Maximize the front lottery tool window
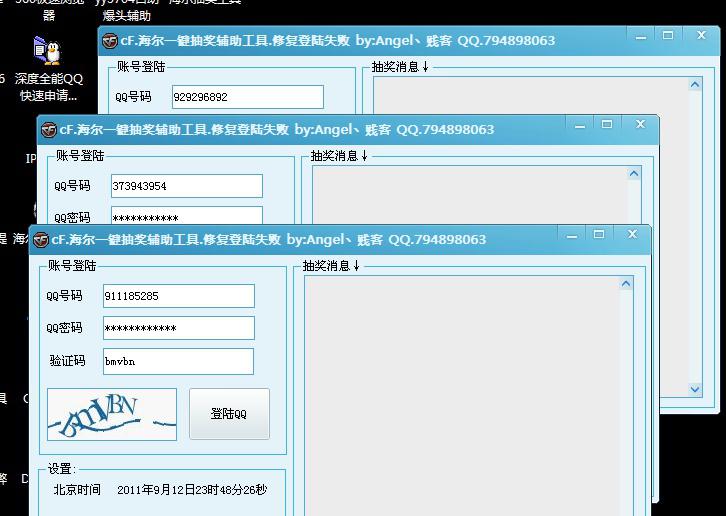 pos(599,234)
